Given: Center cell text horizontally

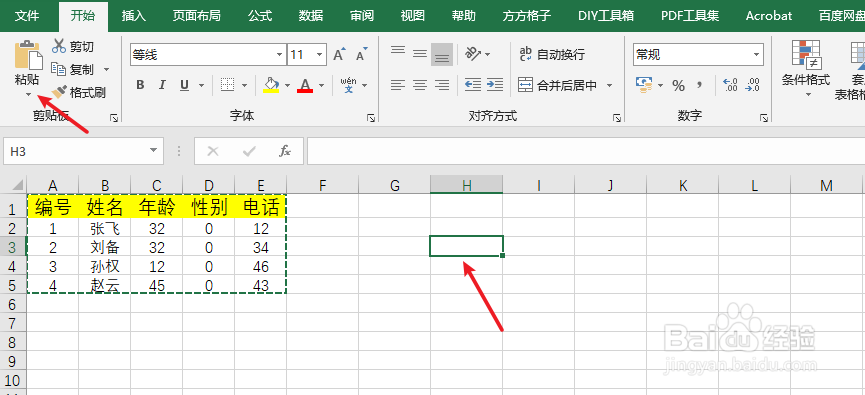Looking at the screenshot, I should [420, 85].
